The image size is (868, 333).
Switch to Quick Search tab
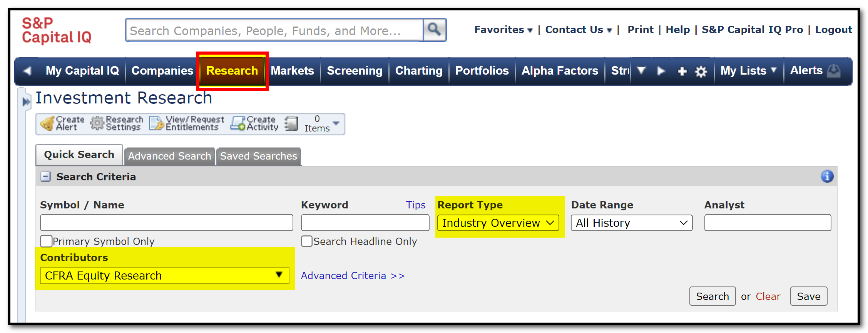pyautogui.click(x=79, y=155)
